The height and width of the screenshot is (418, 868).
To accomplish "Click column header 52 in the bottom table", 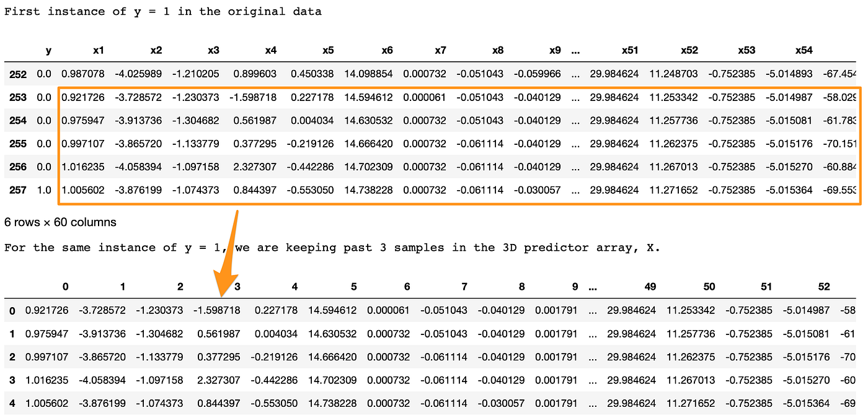I will [825, 287].
